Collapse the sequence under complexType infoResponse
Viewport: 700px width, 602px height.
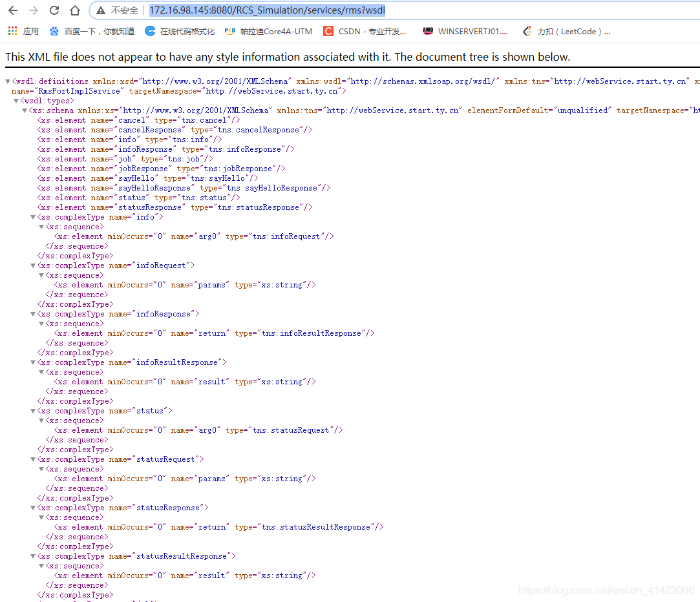tap(41, 324)
